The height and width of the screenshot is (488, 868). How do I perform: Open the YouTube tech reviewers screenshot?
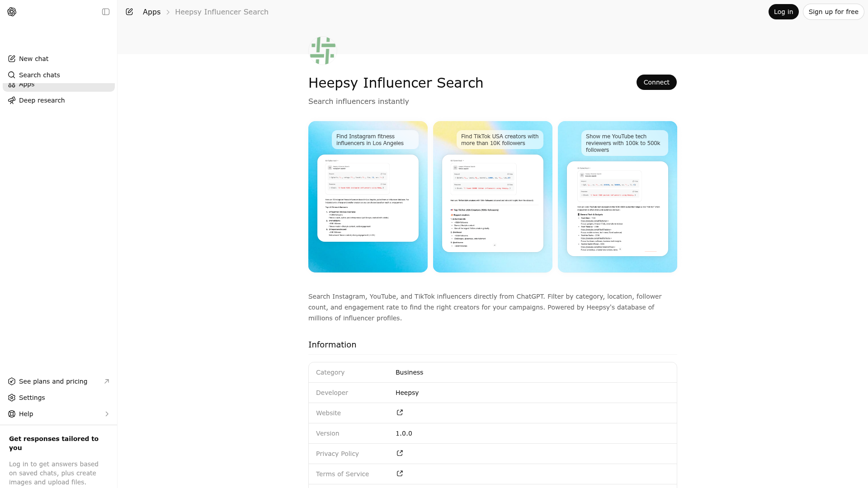(618, 197)
